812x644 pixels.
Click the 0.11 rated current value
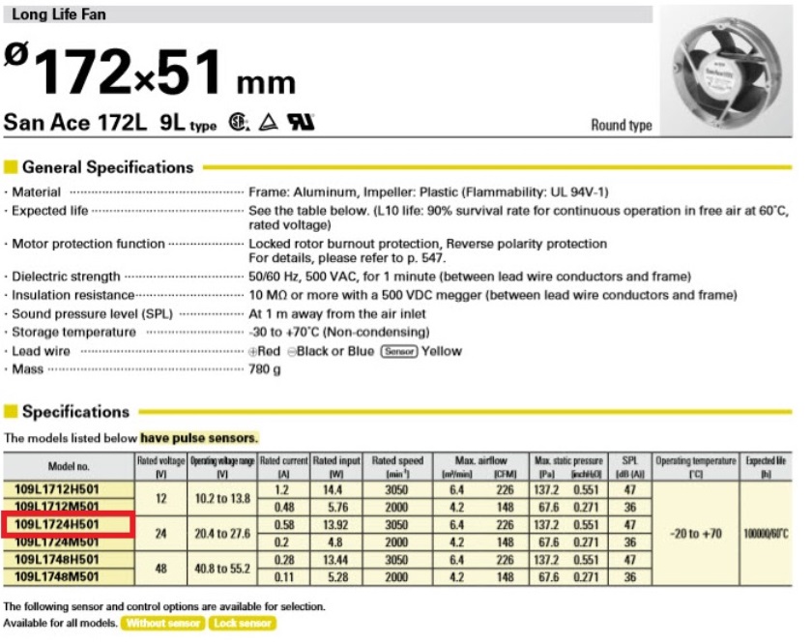click(x=284, y=577)
